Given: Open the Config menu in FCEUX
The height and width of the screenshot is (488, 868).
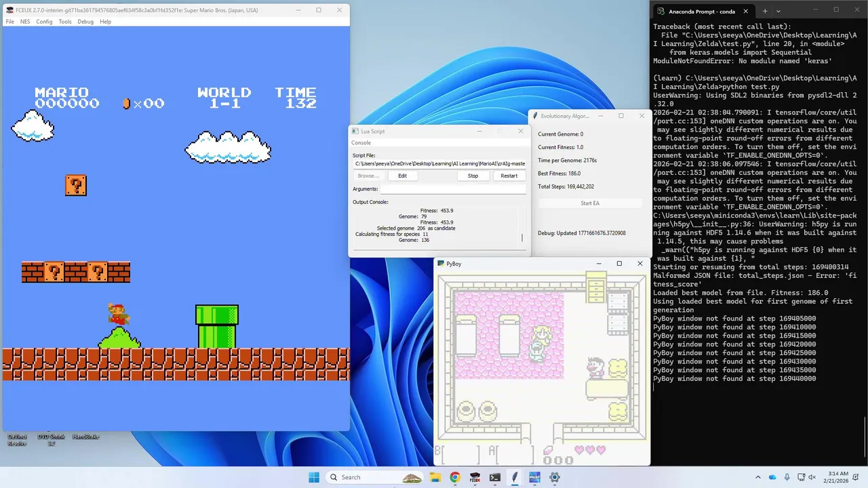Looking at the screenshot, I should tap(44, 22).
